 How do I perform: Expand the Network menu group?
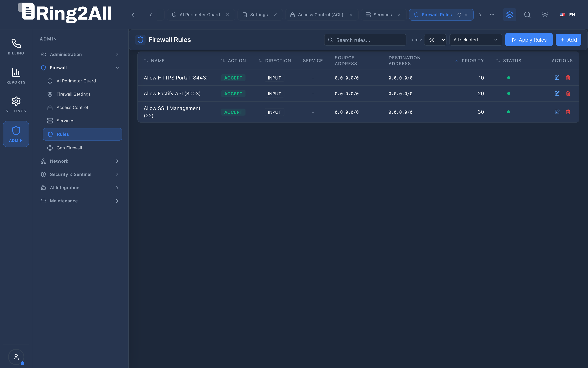coord(80,161)
